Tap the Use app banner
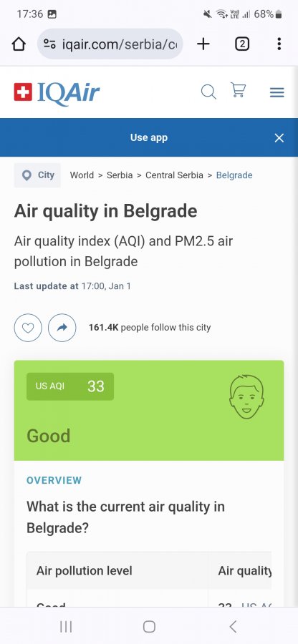This screenshot has width=298, height=644. (x=149, y=137)
